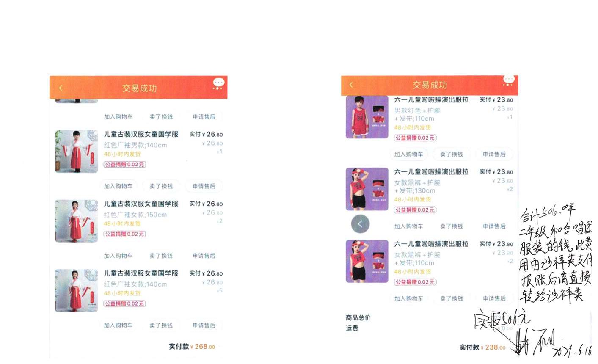
Task: Tap gray circular left-chevron floating button
Action: point(360,224)
